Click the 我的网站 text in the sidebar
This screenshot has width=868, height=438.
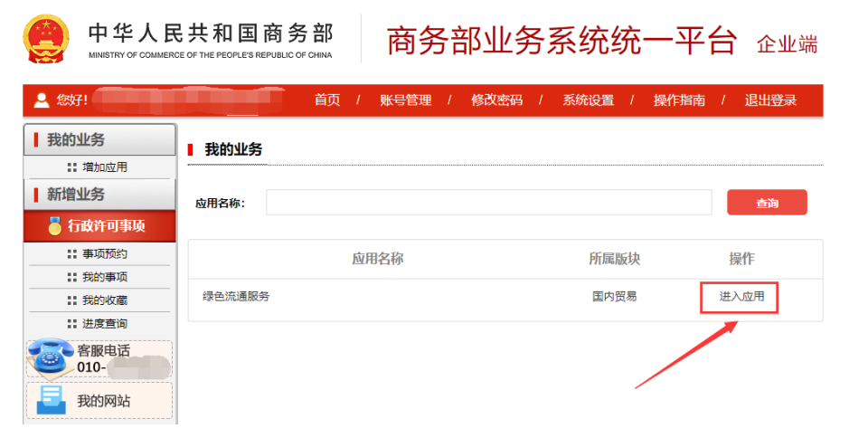(103, 401)
